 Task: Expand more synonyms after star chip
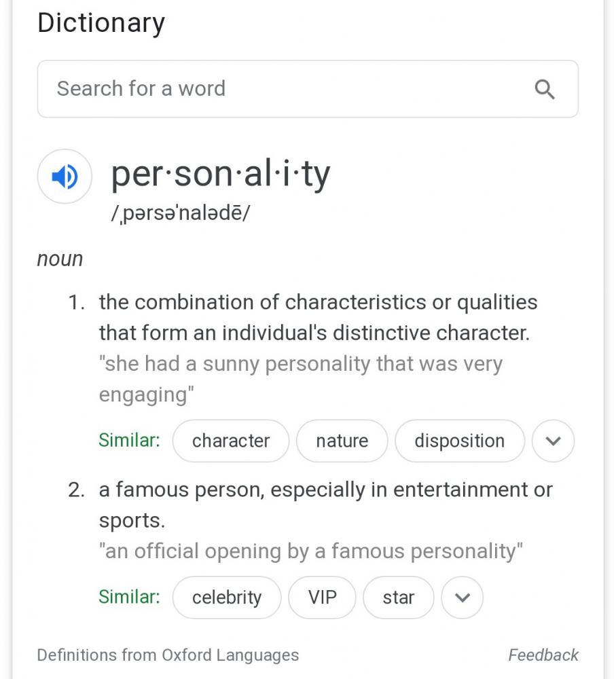462,598
